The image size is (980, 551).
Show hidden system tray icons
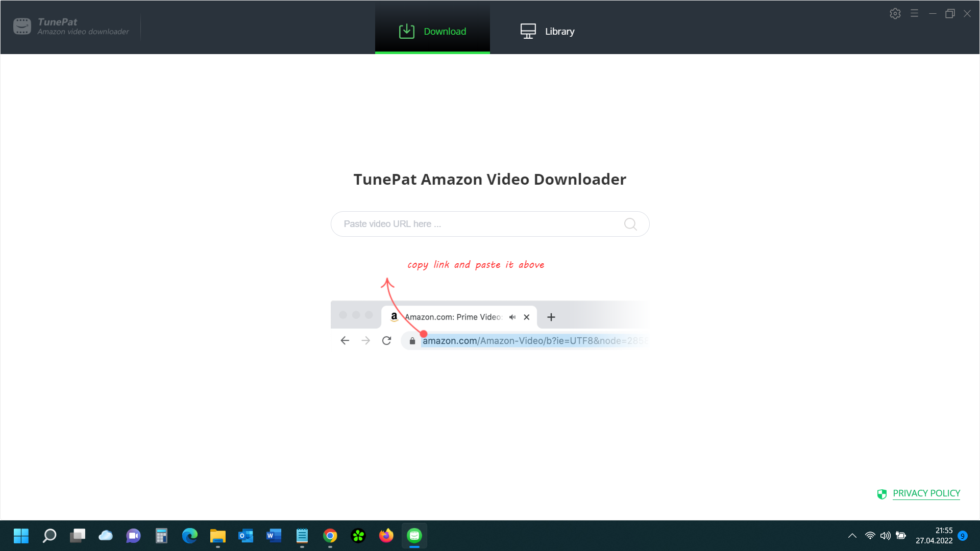pos(852,536)
